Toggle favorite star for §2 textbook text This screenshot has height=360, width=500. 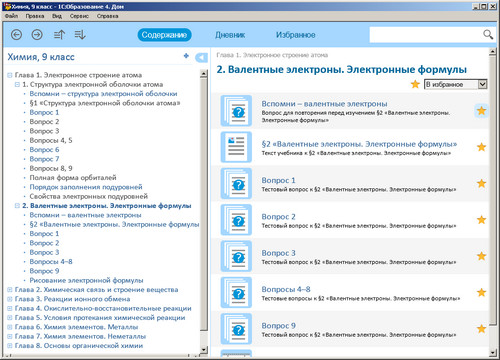click(x=481, y=147)
